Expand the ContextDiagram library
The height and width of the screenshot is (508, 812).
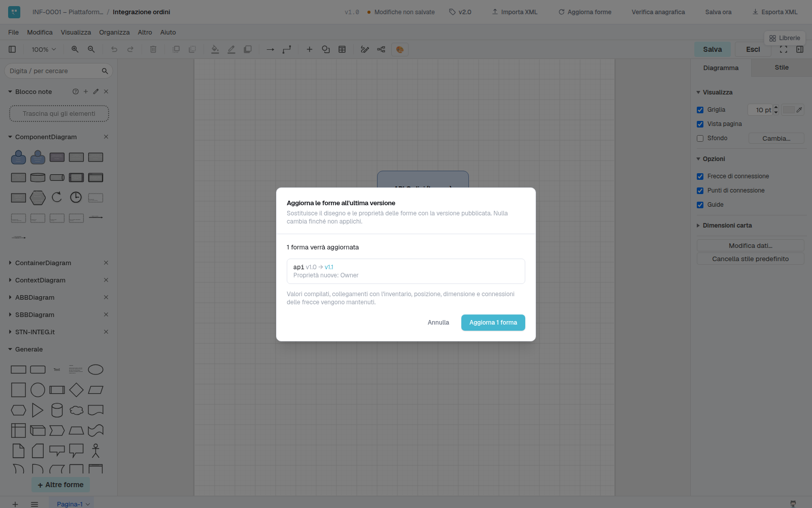point(40,280)
